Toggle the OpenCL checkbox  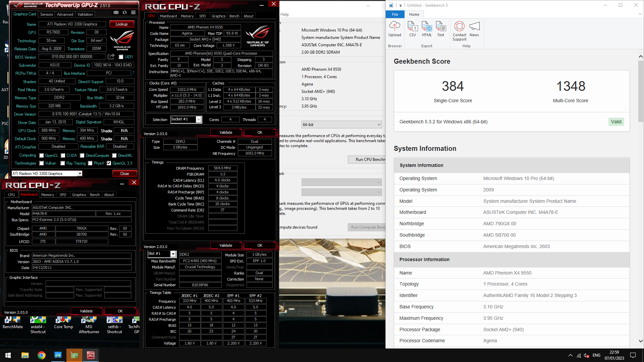pyautogui.click(x=42, y=156)
